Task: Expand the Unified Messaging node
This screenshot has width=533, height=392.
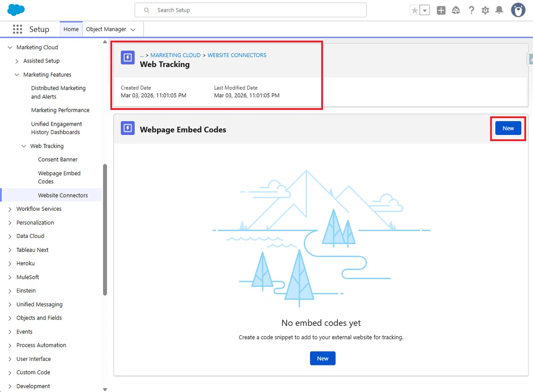Action: pos(10,305)
